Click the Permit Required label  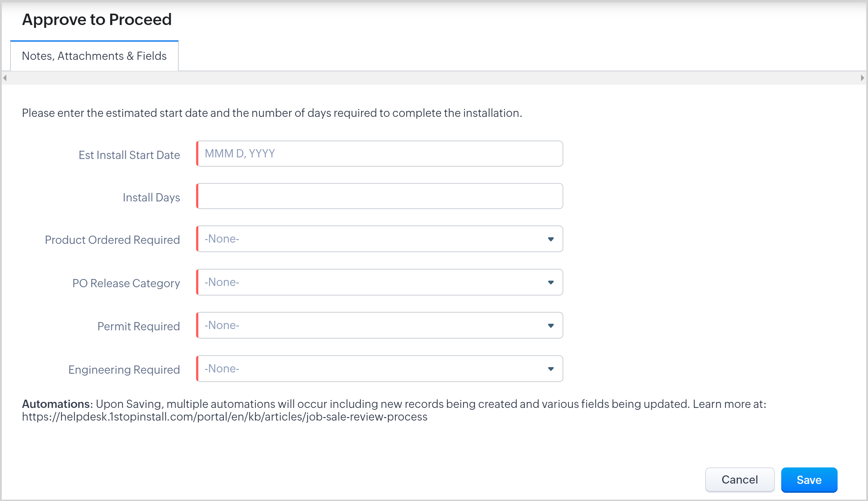(x=138, y=326)
